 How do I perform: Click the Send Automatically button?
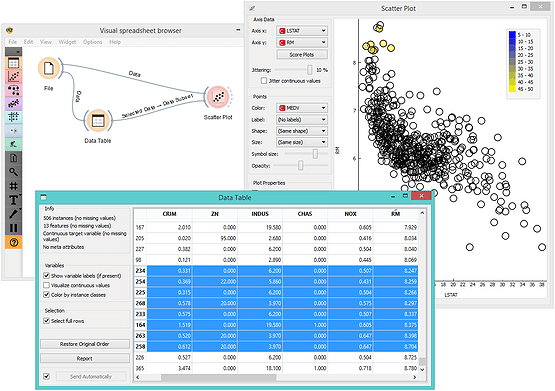(x=91, y=376)
